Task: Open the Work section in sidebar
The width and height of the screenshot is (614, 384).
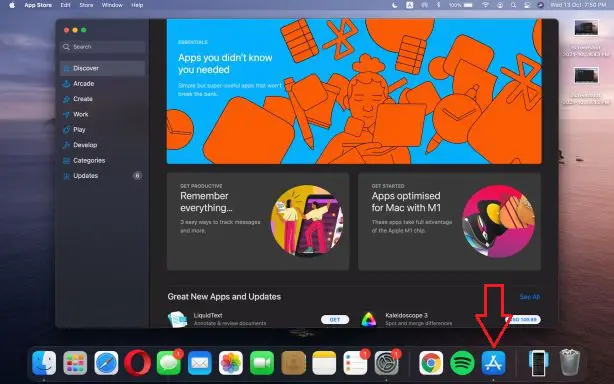Action: tap(103, 114)
